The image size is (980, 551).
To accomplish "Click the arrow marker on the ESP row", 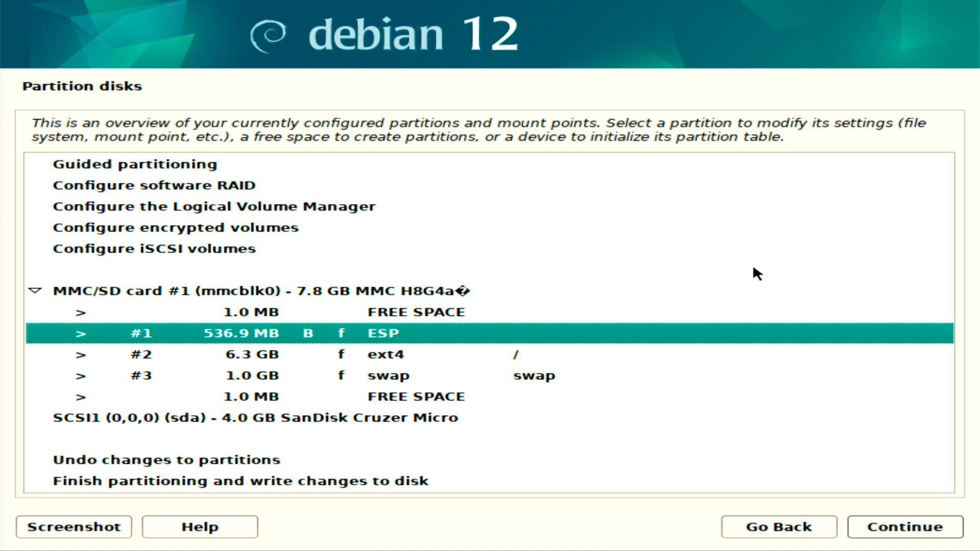I will tap(81, 334).
